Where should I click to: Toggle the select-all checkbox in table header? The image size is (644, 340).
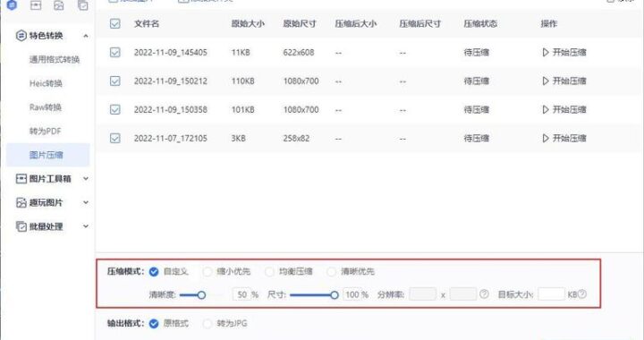click(115, 23)
